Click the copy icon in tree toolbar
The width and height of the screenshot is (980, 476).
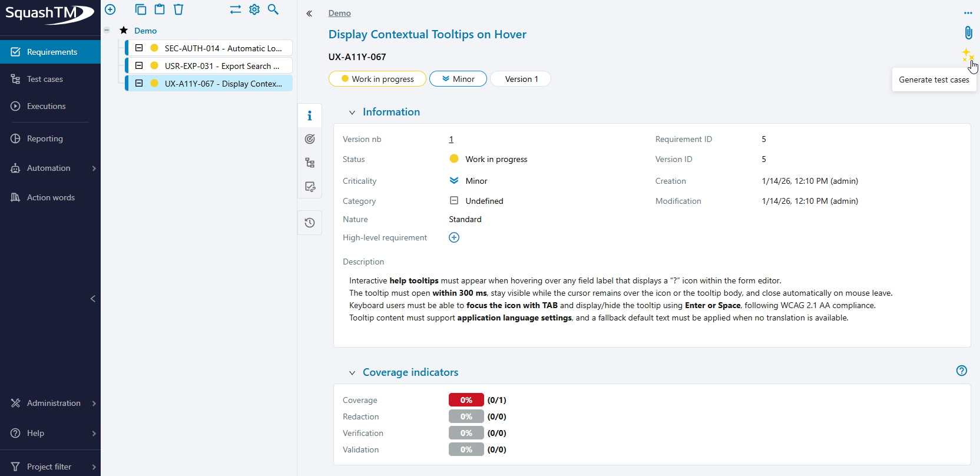141,9
